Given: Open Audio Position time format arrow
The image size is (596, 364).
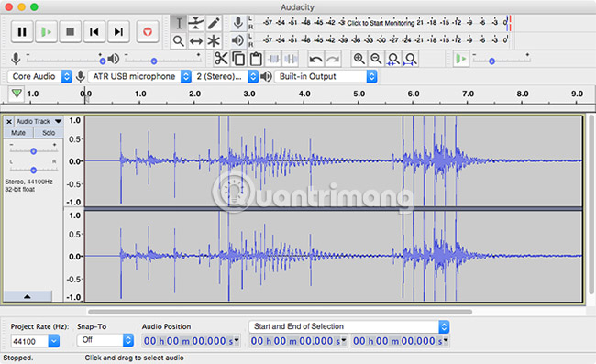Looking at the screenshot, I should [x=237, y=340].
